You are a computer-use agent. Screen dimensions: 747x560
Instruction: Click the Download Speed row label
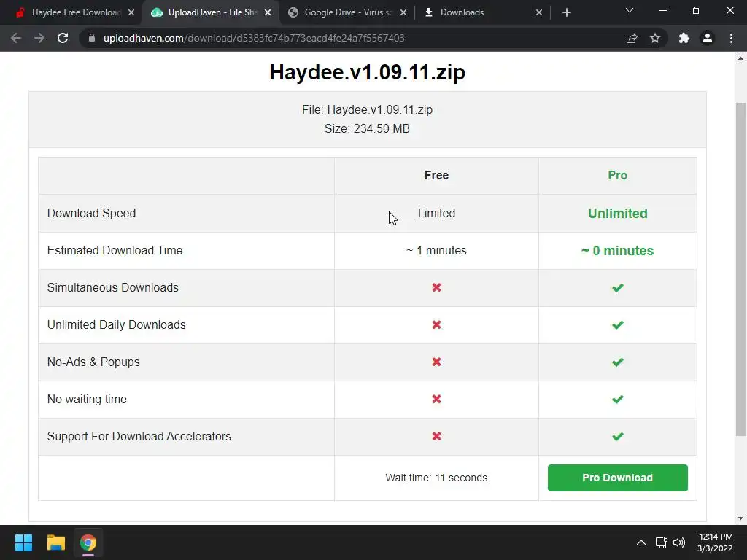click(91, 214)
